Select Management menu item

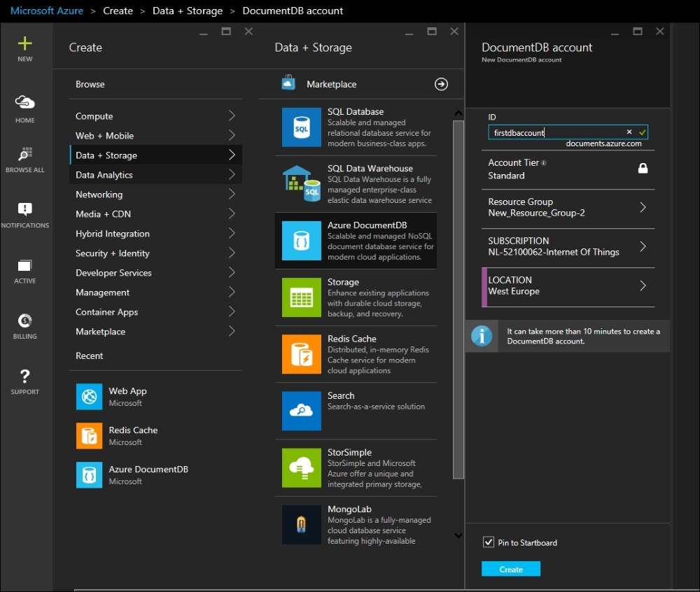click(156, 293)
